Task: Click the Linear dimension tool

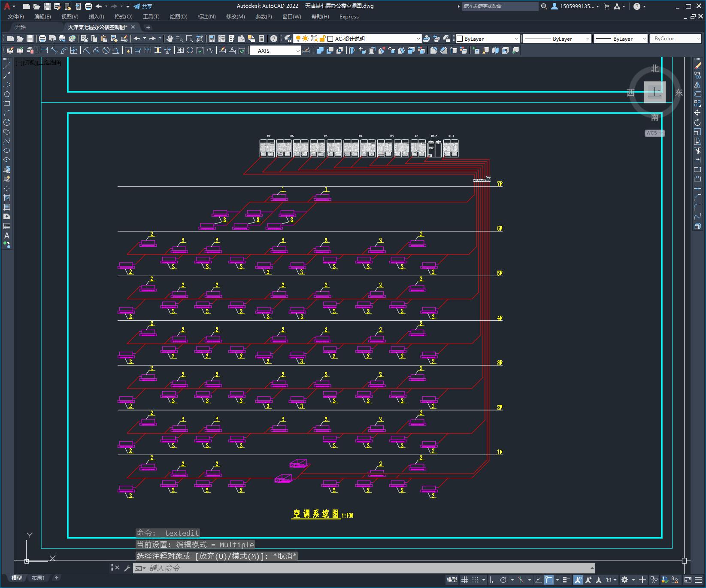Action: pos(44,50)
